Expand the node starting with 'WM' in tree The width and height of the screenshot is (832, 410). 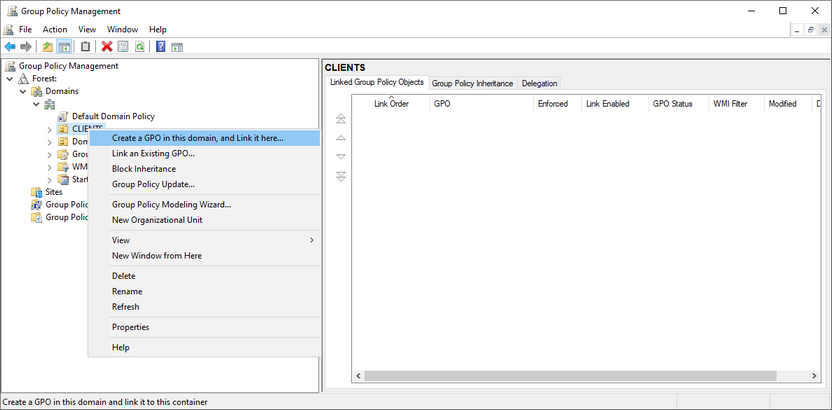49,168
